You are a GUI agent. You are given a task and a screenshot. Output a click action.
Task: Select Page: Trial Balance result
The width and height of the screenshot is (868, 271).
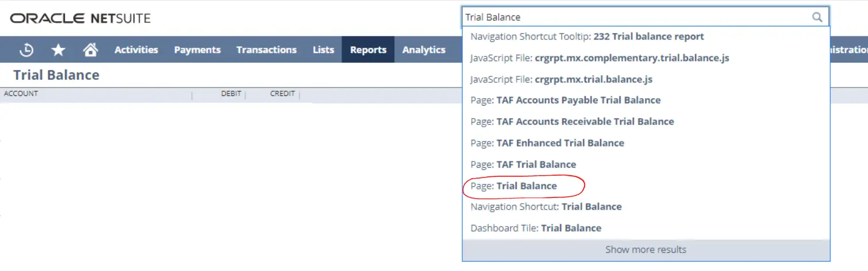coord(526,186)
